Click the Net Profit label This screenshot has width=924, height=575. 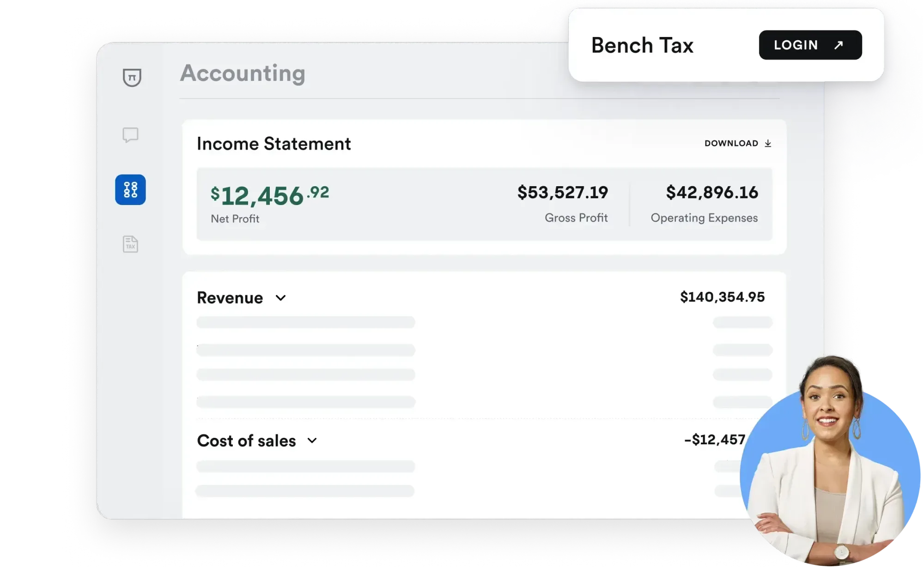(x=235, y=219)
